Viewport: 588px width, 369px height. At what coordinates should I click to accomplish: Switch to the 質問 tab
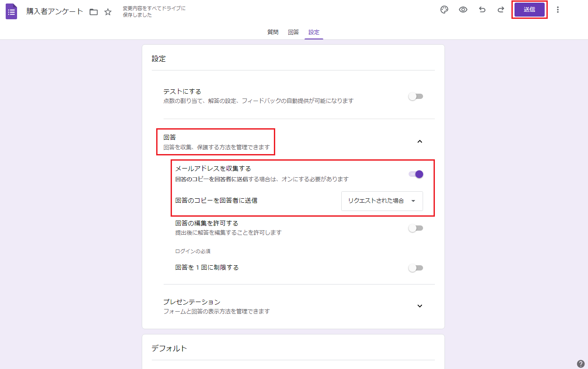tap(273, 32)
